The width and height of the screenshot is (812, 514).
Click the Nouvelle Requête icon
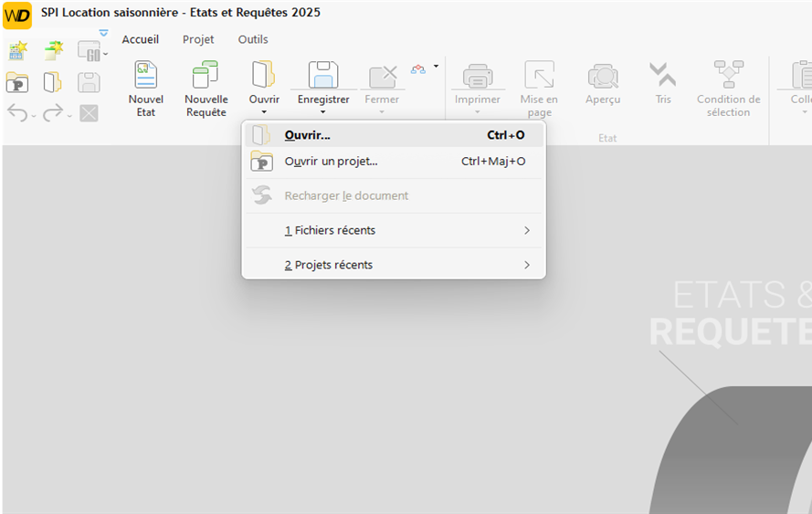[x=206, y=75]
